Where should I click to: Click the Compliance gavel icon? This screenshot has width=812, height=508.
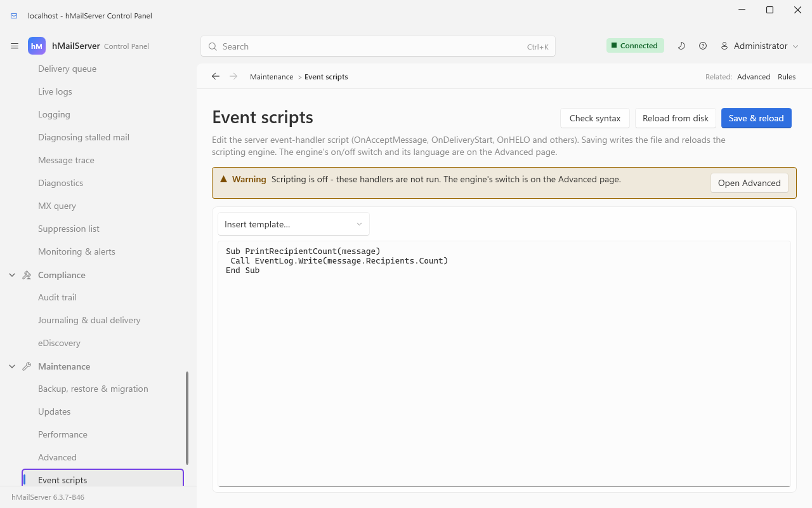pos(27,275)
